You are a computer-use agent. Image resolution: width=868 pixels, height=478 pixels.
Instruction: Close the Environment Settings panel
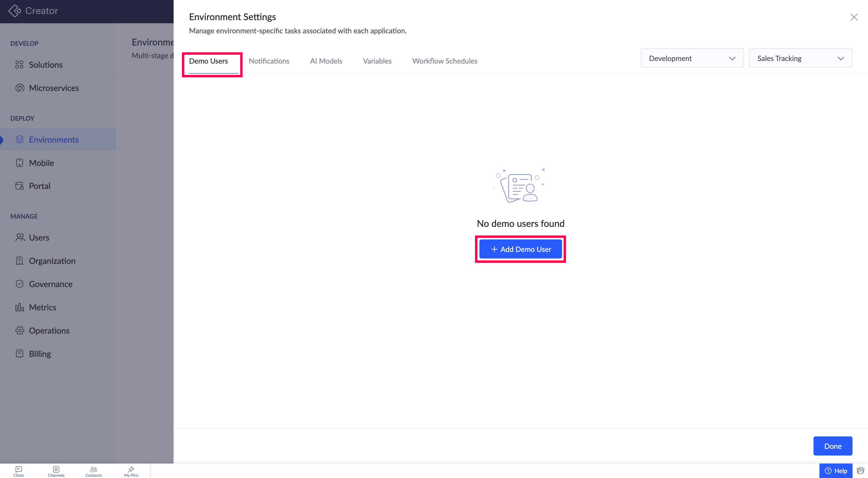click(854, 17)
